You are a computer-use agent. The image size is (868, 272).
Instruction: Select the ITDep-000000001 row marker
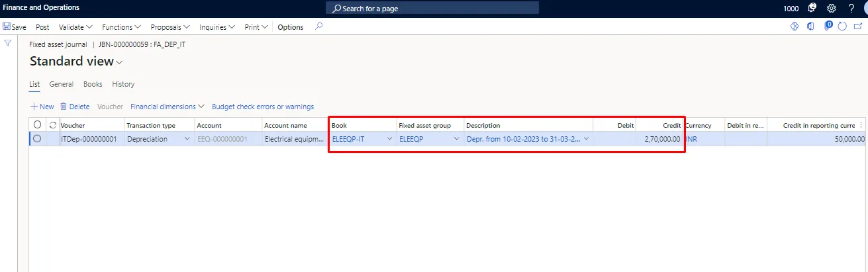(x=37, y=138)
